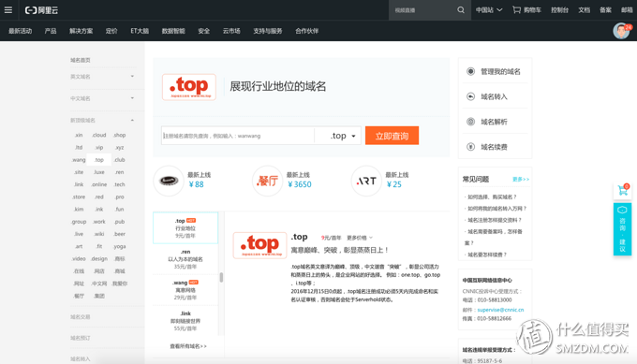Open 定价 menu item

(x=111, y=31)
